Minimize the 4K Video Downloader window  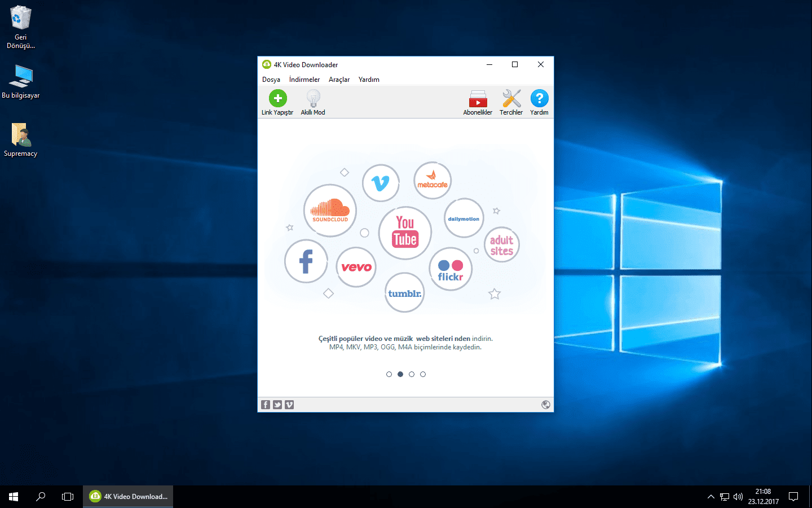[489, 64]
